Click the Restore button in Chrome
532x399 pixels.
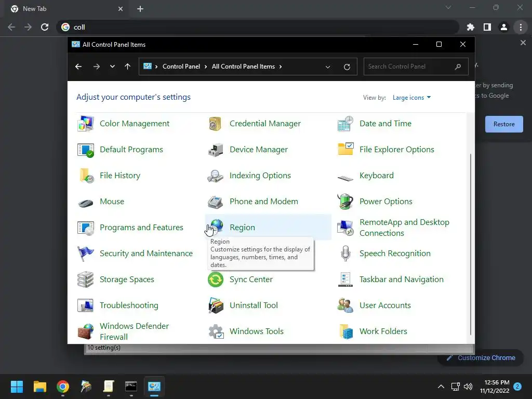tap(504, 124)
